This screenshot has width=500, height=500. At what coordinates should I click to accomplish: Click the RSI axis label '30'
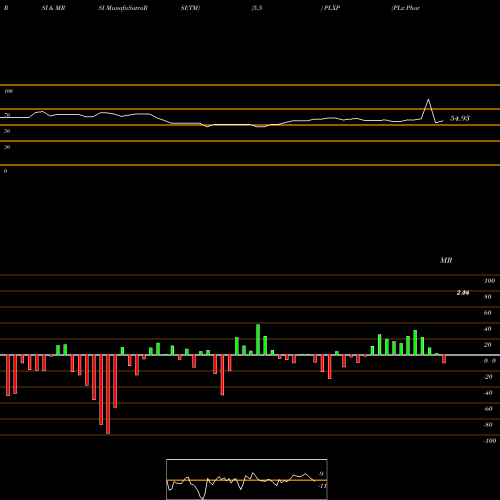(7, 147)
